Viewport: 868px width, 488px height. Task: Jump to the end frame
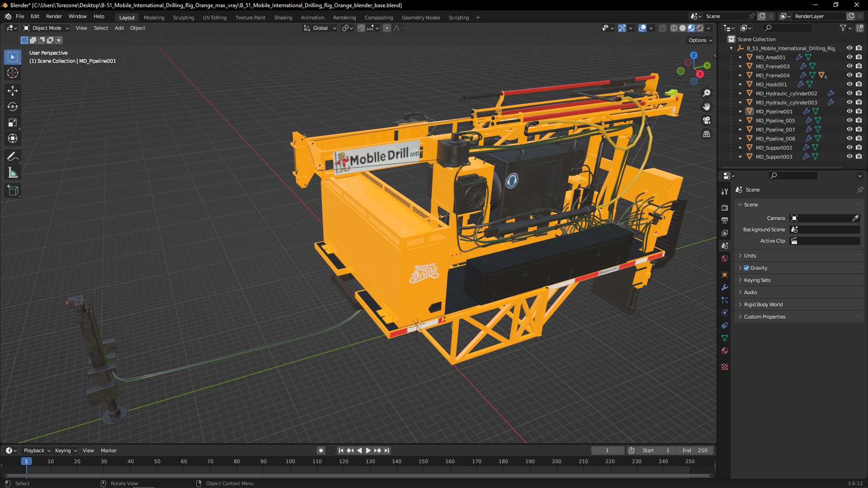pyautogui.click(x=387, y=450)
